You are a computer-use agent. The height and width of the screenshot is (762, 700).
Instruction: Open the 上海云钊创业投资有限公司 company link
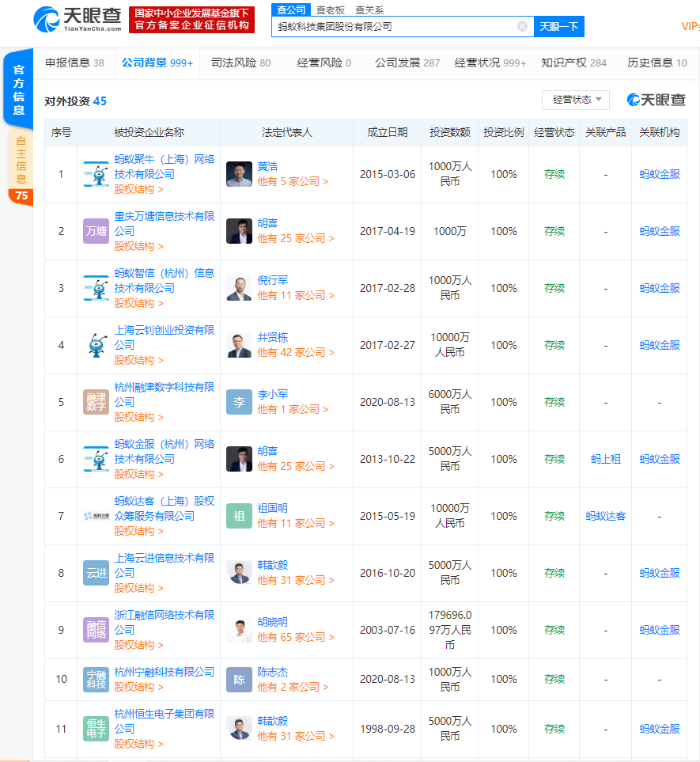(165, 337)
